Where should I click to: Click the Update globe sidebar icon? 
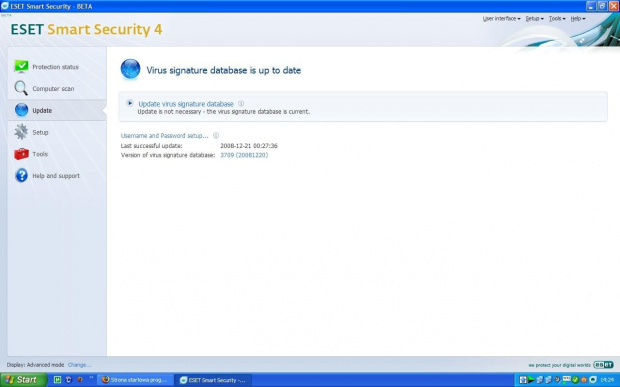pyautogui.click(x=21, y=110)
